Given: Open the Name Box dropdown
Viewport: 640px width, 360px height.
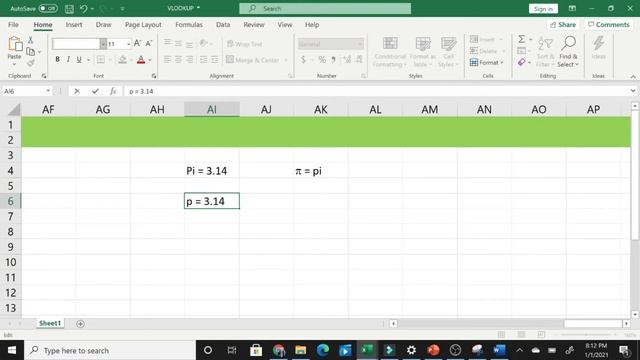Looking at the screenshot, I should [48, 91].
